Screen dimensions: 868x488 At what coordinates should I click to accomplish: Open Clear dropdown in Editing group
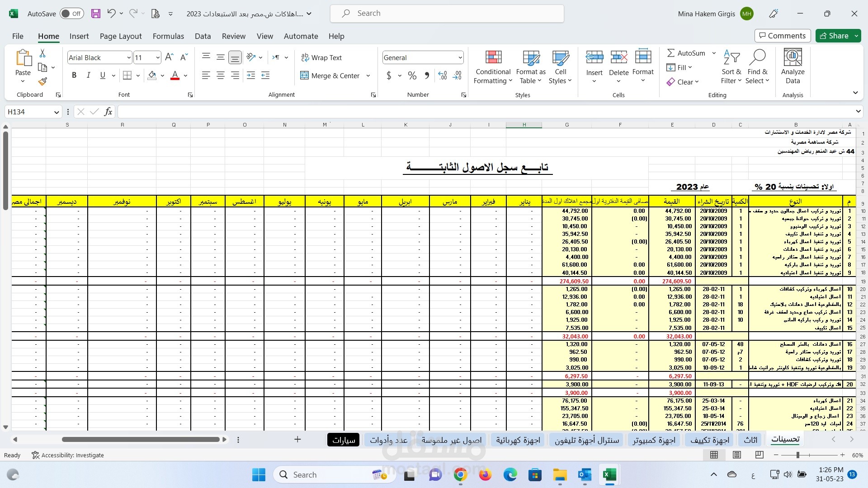(x=682, y=82)
